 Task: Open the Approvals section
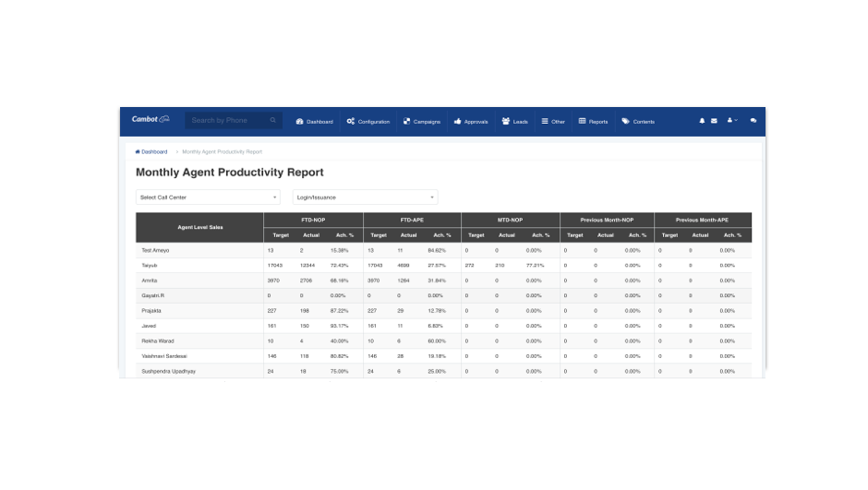point(471,122)
